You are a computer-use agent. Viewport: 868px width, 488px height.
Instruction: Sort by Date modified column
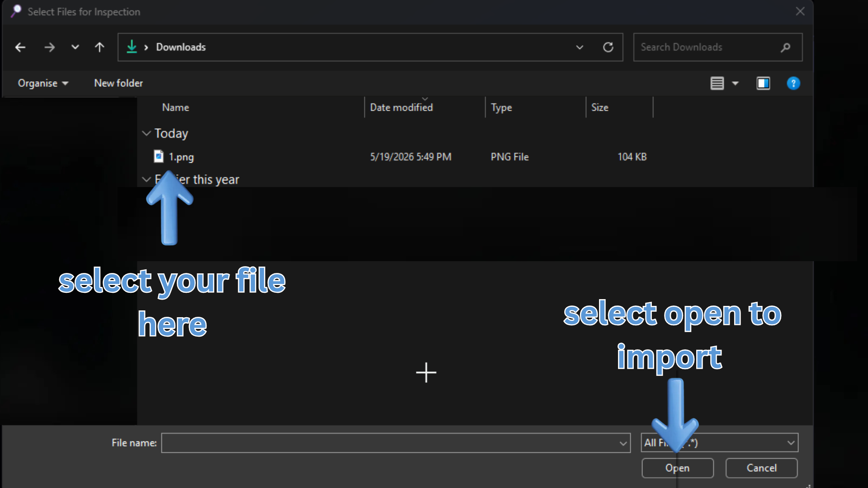click(401, 108)
